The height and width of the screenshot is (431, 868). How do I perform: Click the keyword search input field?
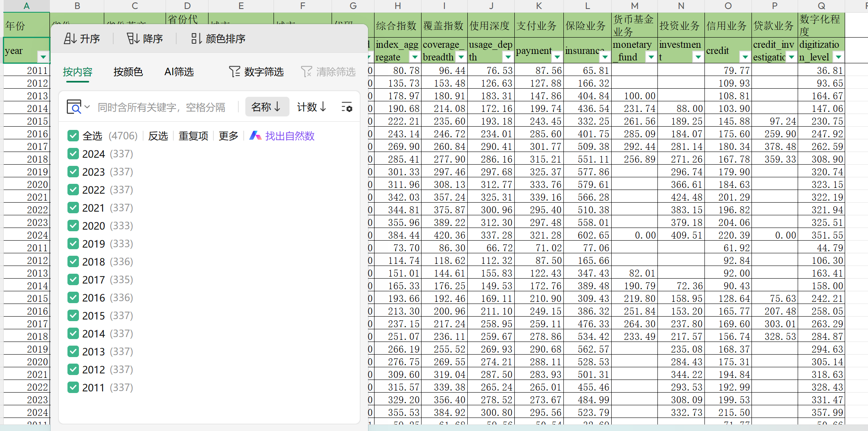pos(161,107)
